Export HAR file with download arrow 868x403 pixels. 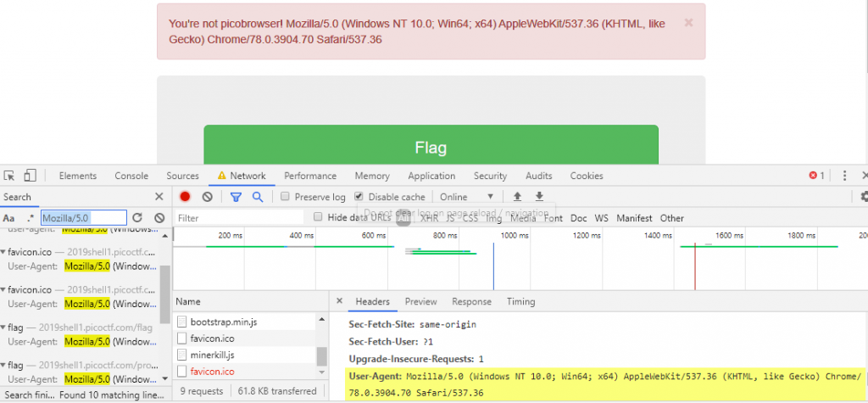[x=539, y=197]
